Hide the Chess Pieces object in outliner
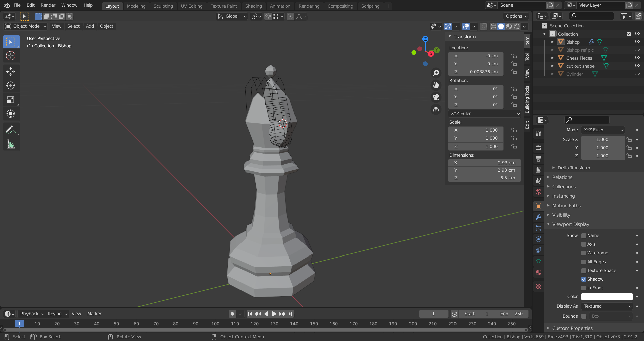The width and height of the screenshot is (644, 341). (x=637, y=58)
